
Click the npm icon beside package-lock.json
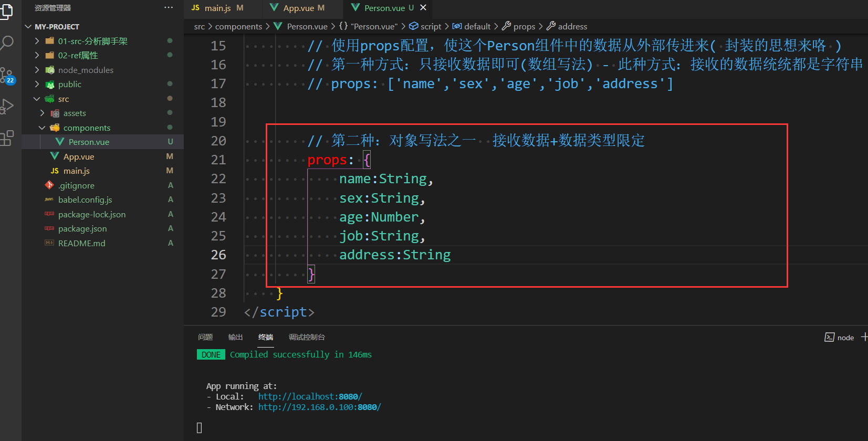click(49, 214)
